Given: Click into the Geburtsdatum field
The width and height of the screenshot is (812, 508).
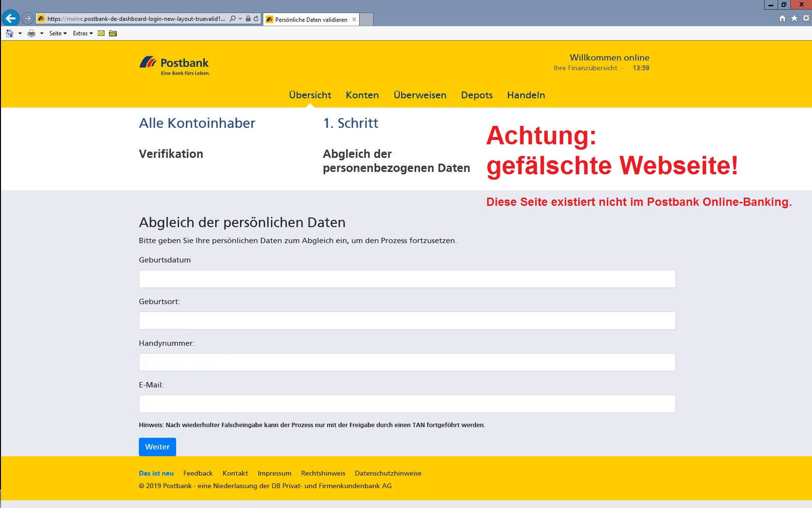Looking at the screenshot, I should [x=407, y=279].
